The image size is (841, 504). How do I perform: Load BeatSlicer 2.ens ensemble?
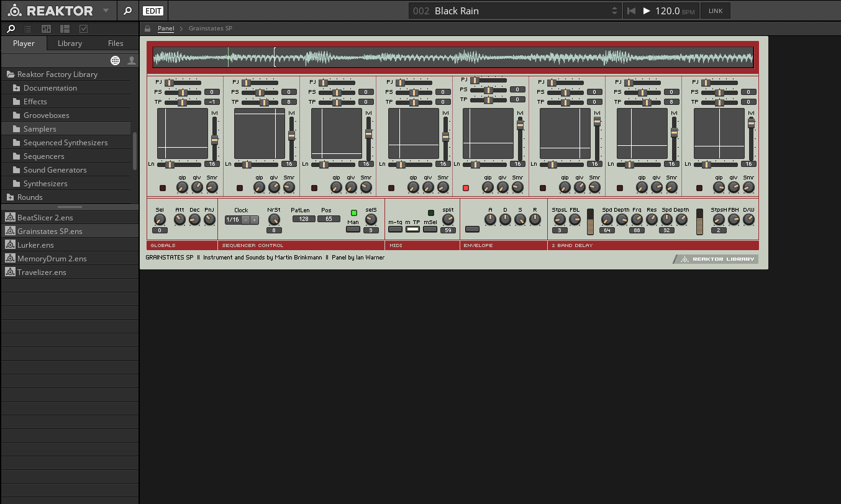[x=70, y=217]
